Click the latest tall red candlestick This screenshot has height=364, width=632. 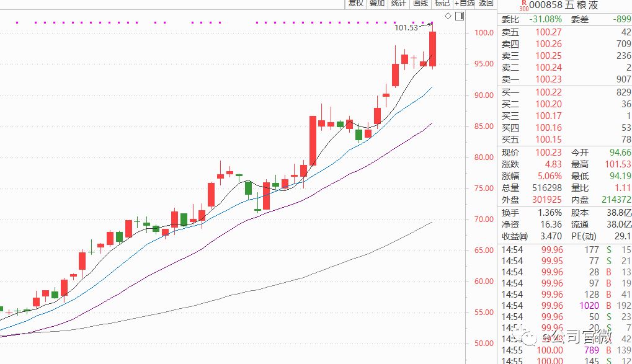(432, 49)
